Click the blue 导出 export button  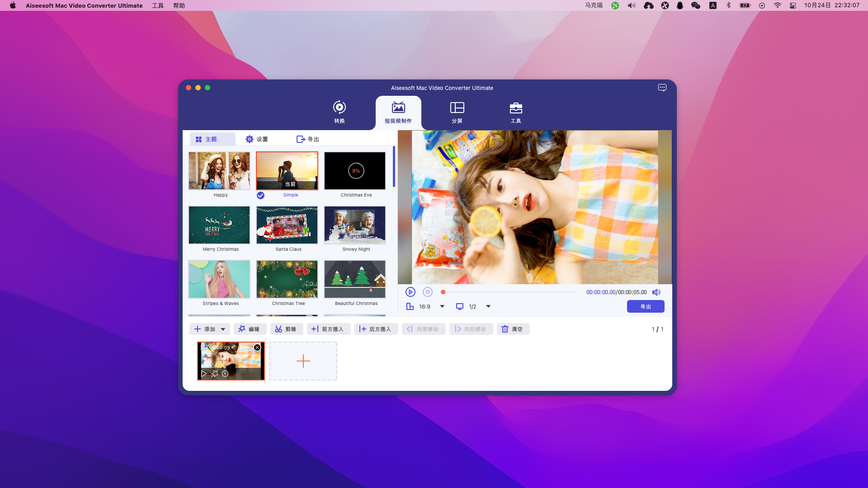pos(646,306)
